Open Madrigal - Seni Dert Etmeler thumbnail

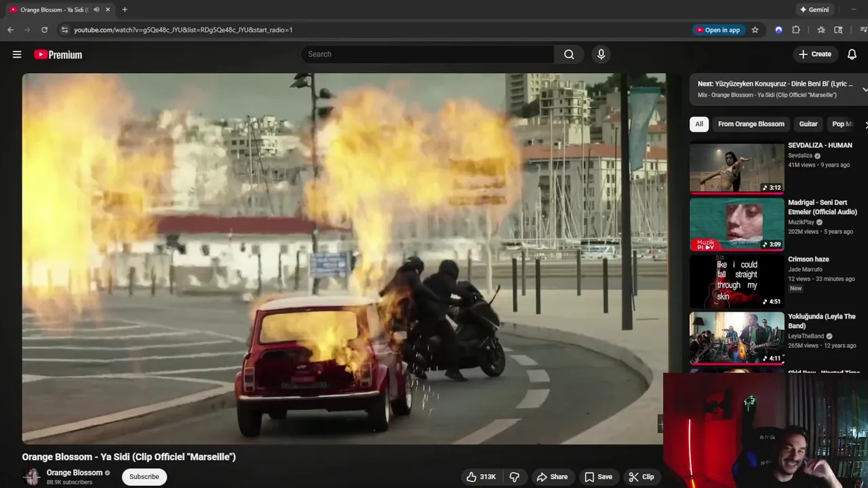736,224
